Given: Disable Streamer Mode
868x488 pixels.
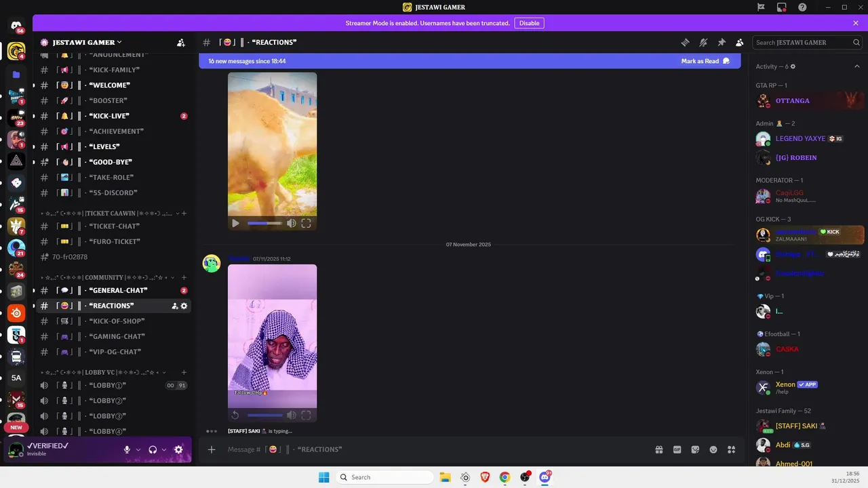Looking at the screenshot, I should click(x=529, y=23).
